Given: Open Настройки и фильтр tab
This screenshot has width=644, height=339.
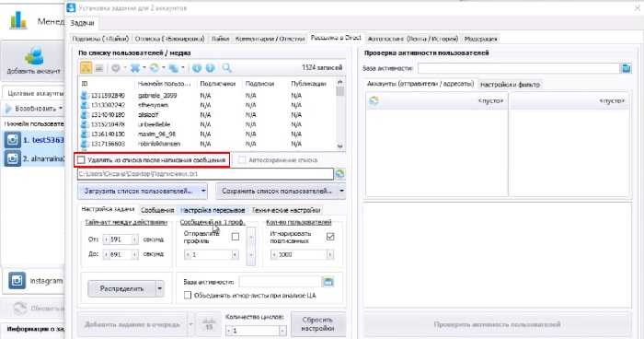Looking at the screenshot, I should pyautogui.click(x=510, y=85).
